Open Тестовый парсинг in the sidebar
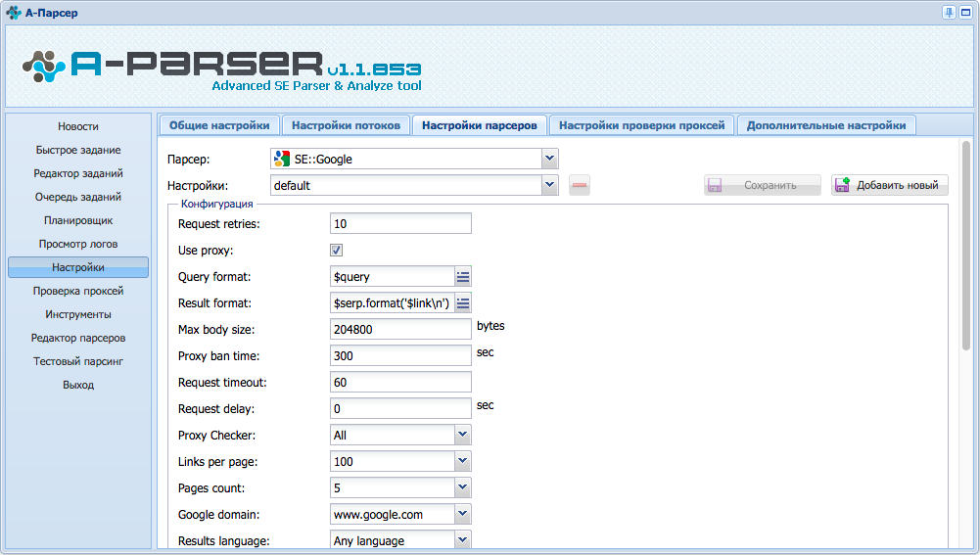Image resolution: width=980 pixels, height=555 pixels. 78,361
